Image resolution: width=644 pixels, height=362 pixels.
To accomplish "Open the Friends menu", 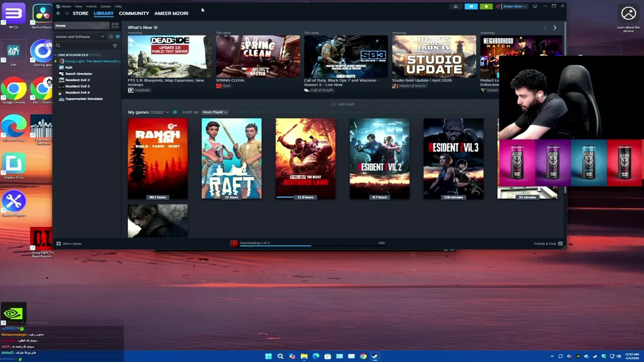I will pyautogui.click(x=91, y=7).
